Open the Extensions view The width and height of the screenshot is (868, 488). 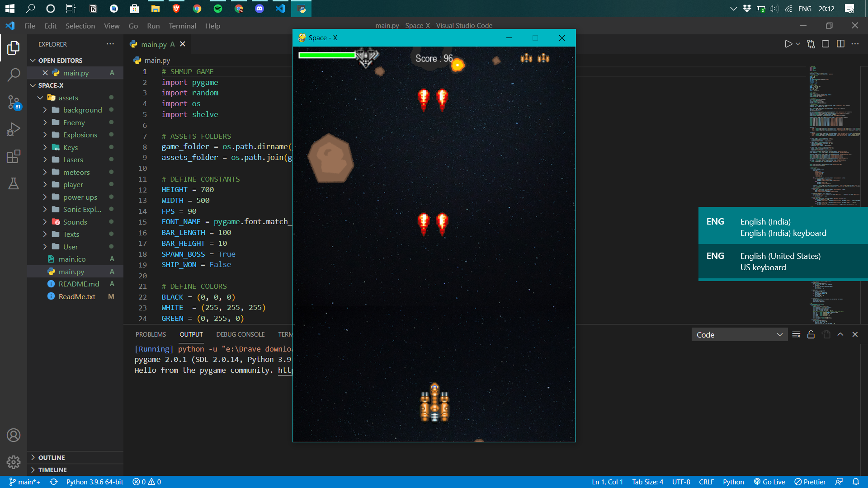pyautogui.click(x=14, y=157)
